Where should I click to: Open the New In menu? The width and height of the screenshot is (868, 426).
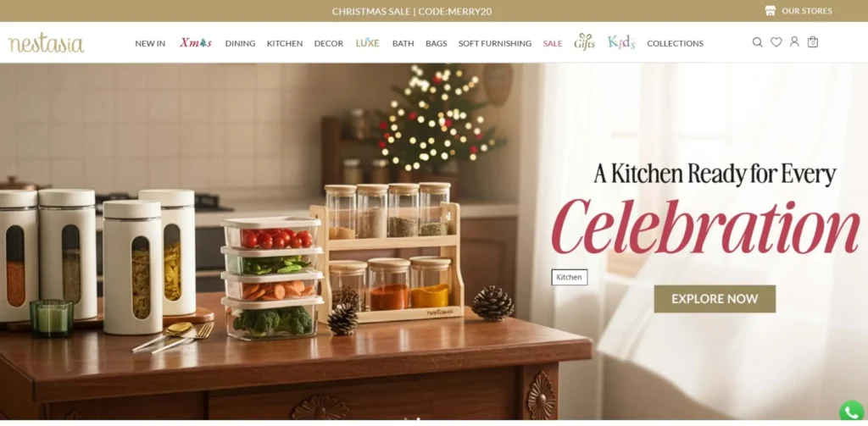pyautogui.click(x=150, y=43)
